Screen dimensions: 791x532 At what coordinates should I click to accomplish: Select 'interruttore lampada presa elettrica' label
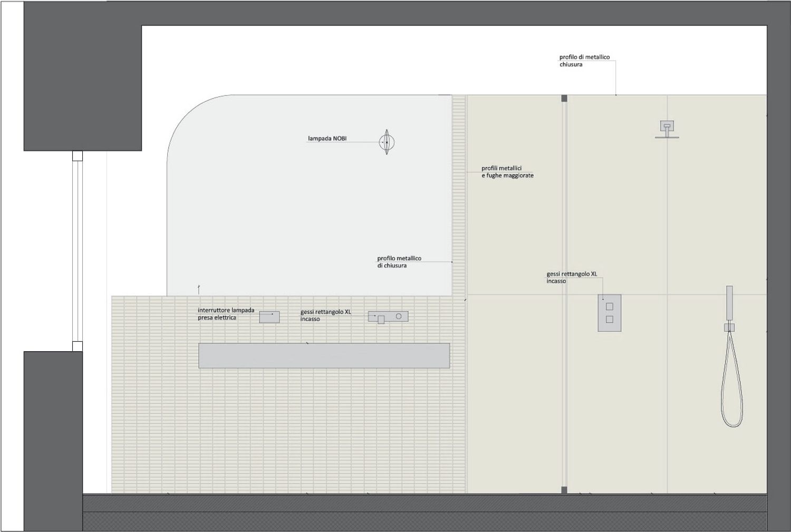[x=226, y=314]
